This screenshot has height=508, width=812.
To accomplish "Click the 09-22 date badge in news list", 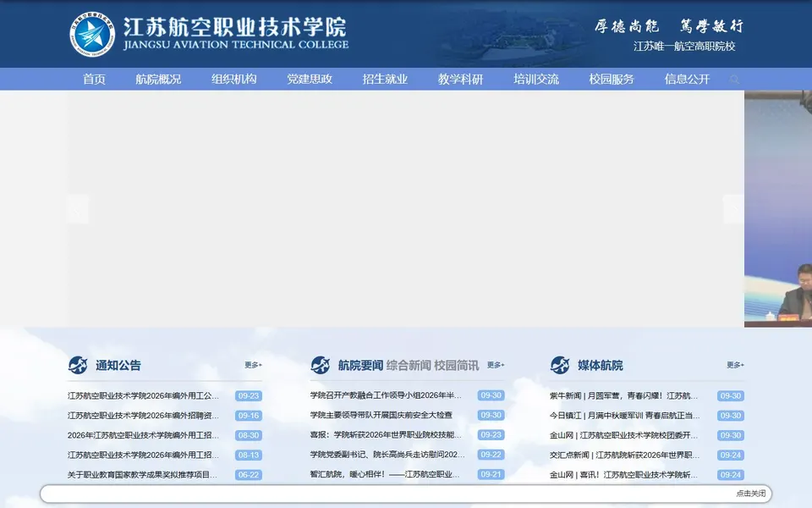I will (491, 454).
